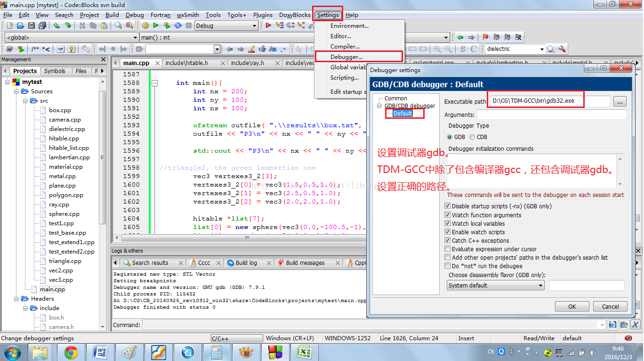Screen dimensions: 644x361
Task: Open Microsoft Word from the taskbar
Action: click(x=100, y=352)
